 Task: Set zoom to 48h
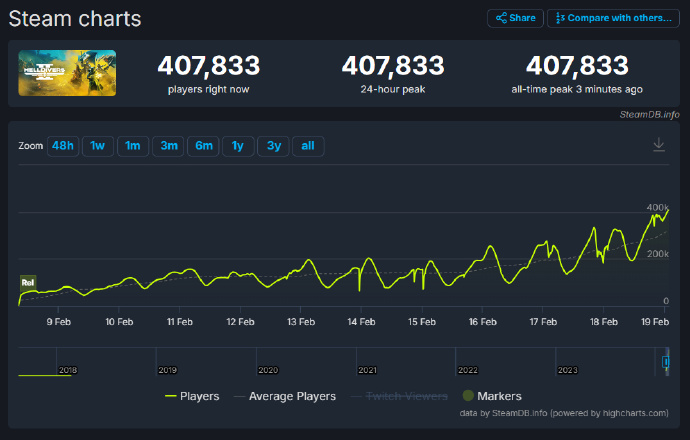tap(63, 146)
